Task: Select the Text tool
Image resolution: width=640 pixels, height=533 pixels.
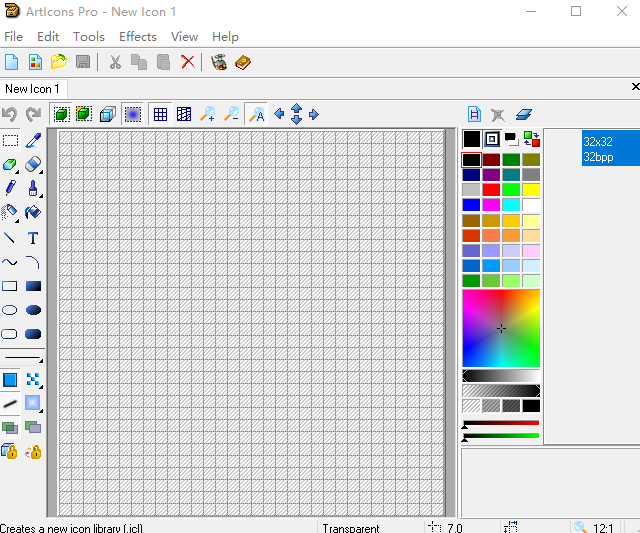Action: tap(33, 238)
